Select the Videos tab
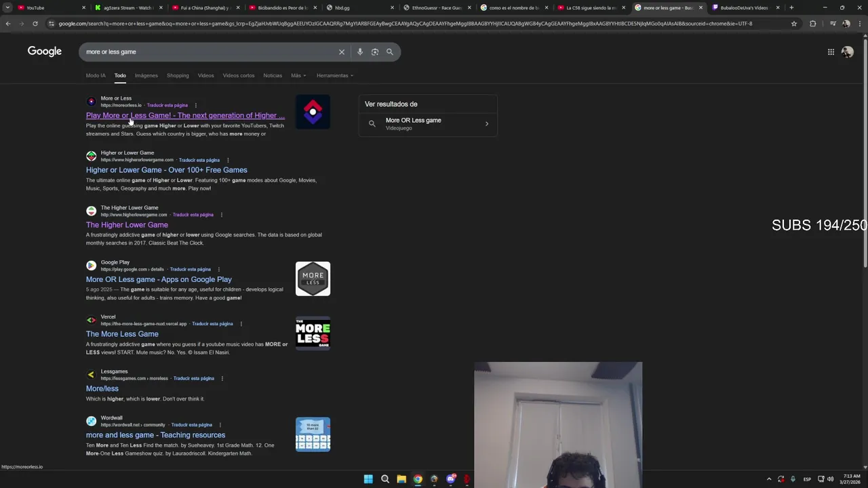 [x=205, y=75]
